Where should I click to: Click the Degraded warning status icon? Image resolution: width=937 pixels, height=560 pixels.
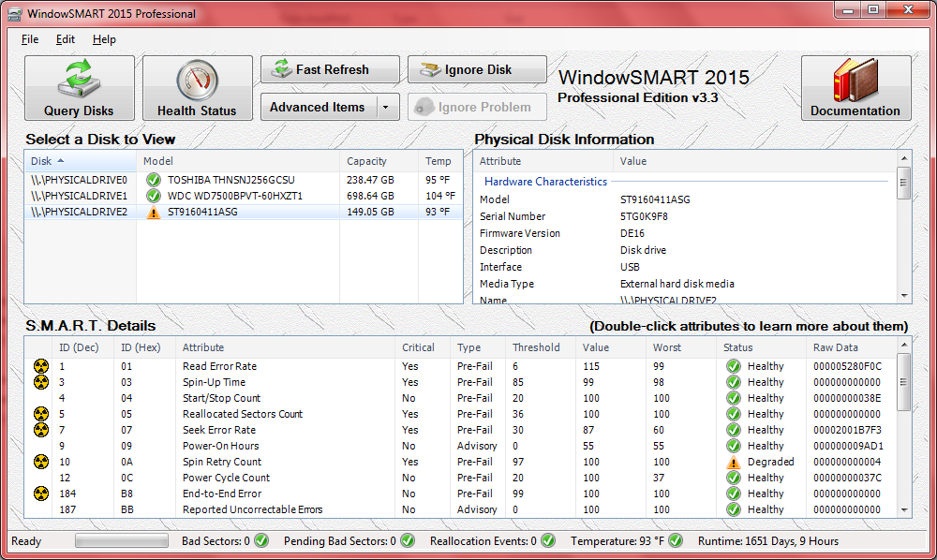pos(733,462)
